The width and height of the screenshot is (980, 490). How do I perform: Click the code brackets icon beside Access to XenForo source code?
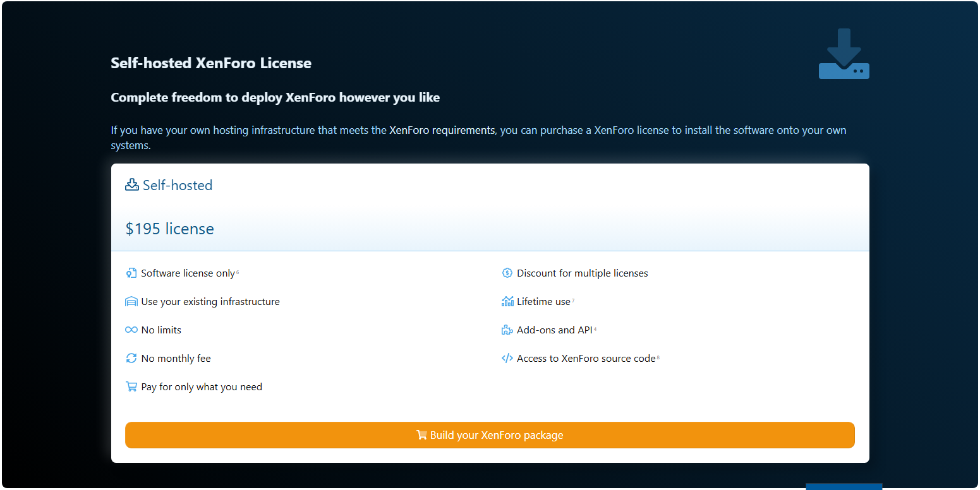[507, 359]
